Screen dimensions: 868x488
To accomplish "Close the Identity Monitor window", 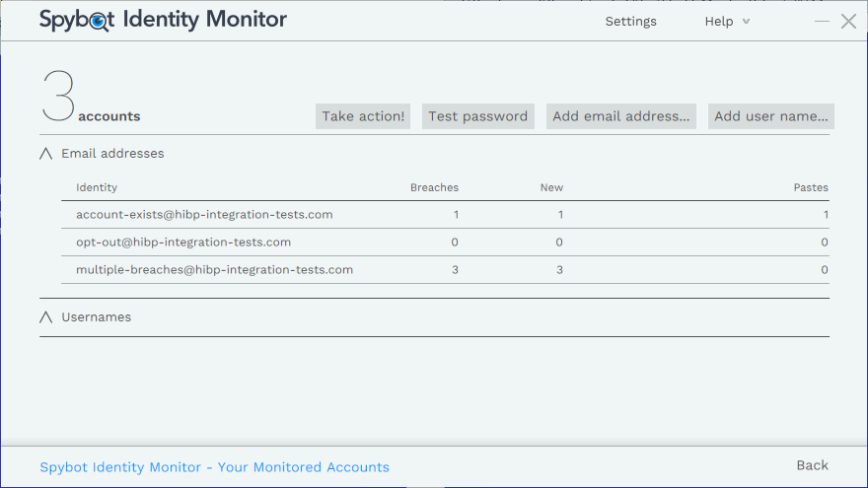I will tap(848, 22).
